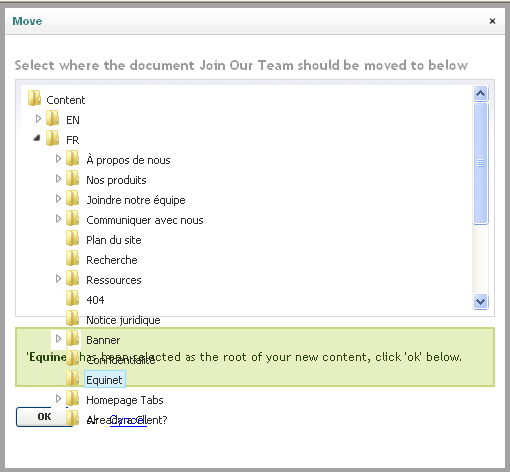Collapse the FR tree node

pyautogui.click(x=37, y=138)
